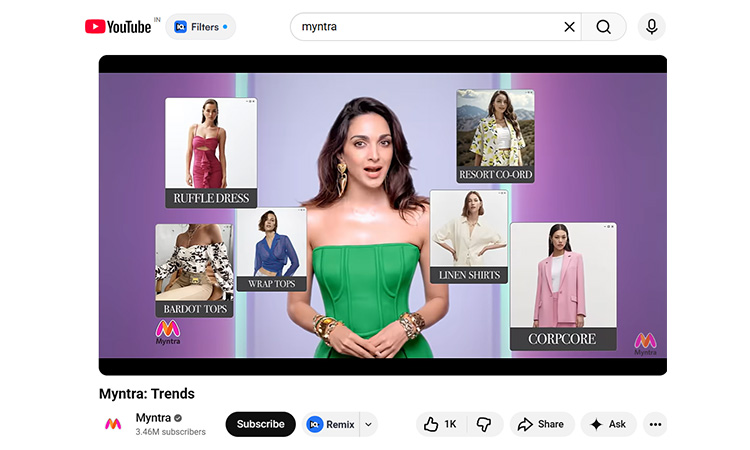Open the Myntra channel name link
Viewport: 750px width, 450px height.
(153, 418)
